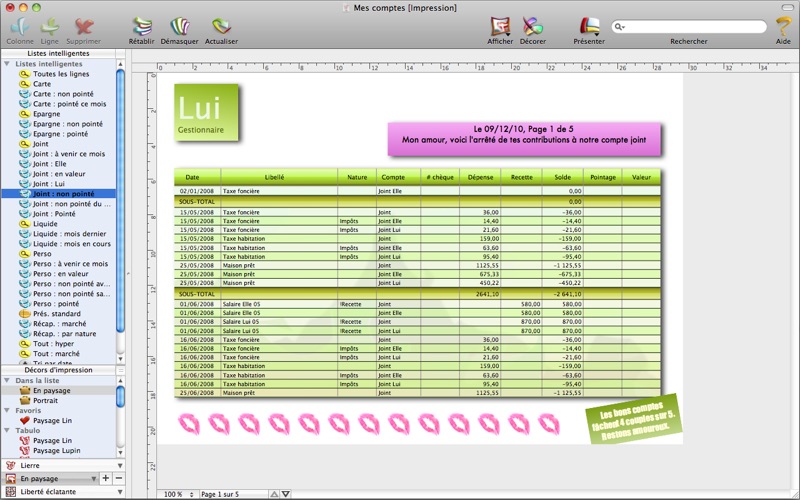The image size is (800, 500).
Task: Select 'Joint : Lui' smart list
Action: 48,184
